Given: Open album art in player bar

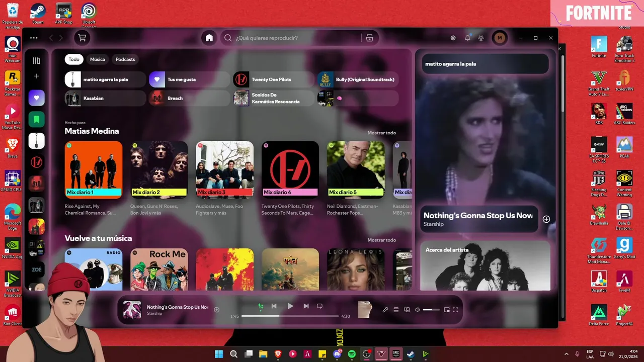Looking at the screenshot, I should [x=132, y=310].
